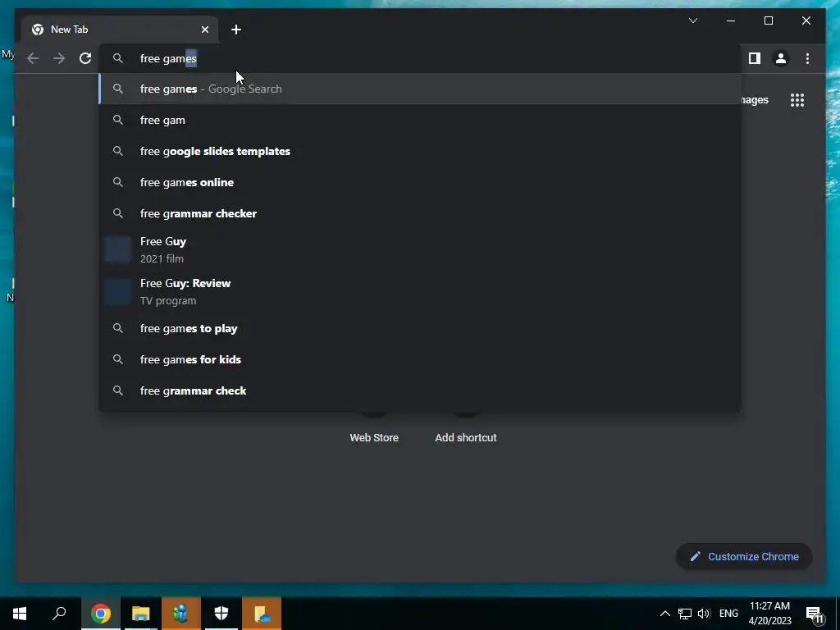Select the 'free gam' suggestion
840x630 pixels.
(x=421, y=120)
